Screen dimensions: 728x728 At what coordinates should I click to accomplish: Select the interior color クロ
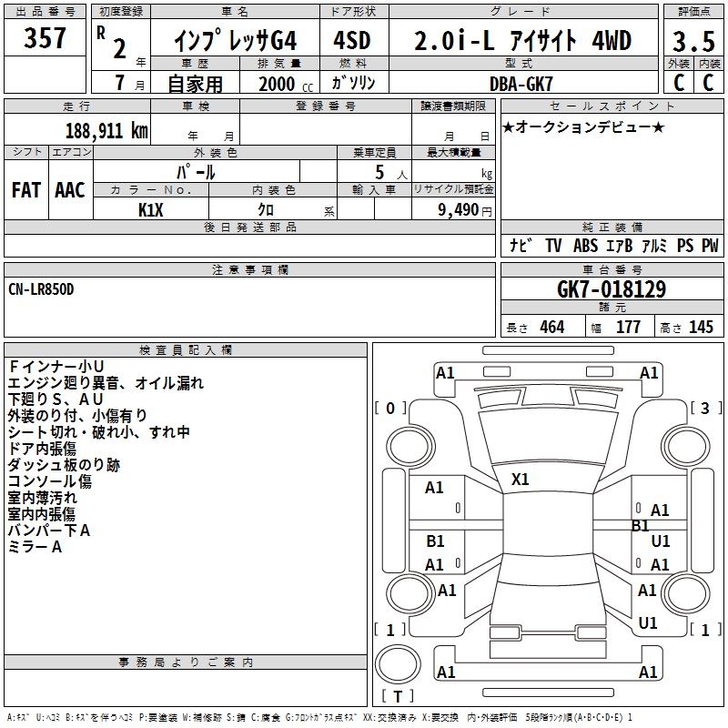266,210
